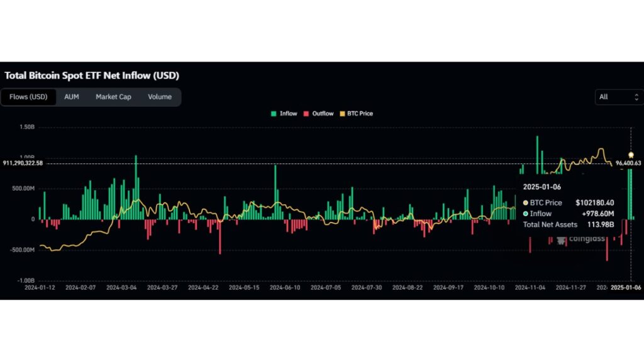Toggle the Outflow series label in legend
Image resolution: width=644 pixels, height=362 pixels.
pos(323,114)
